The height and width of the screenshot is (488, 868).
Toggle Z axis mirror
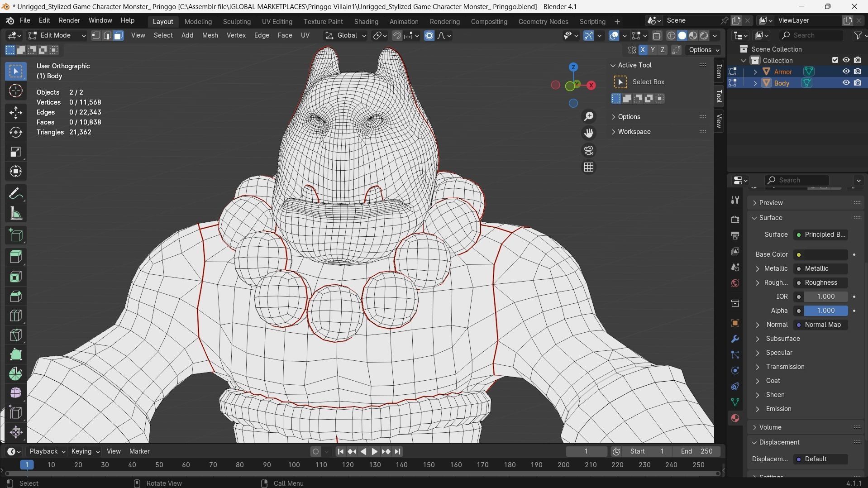pos(663,50)
